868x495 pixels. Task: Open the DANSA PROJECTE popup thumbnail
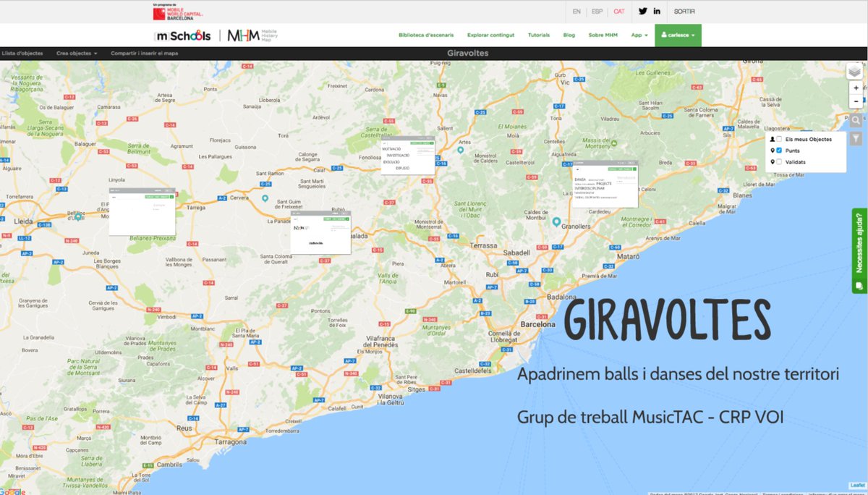tap(605, 184)
